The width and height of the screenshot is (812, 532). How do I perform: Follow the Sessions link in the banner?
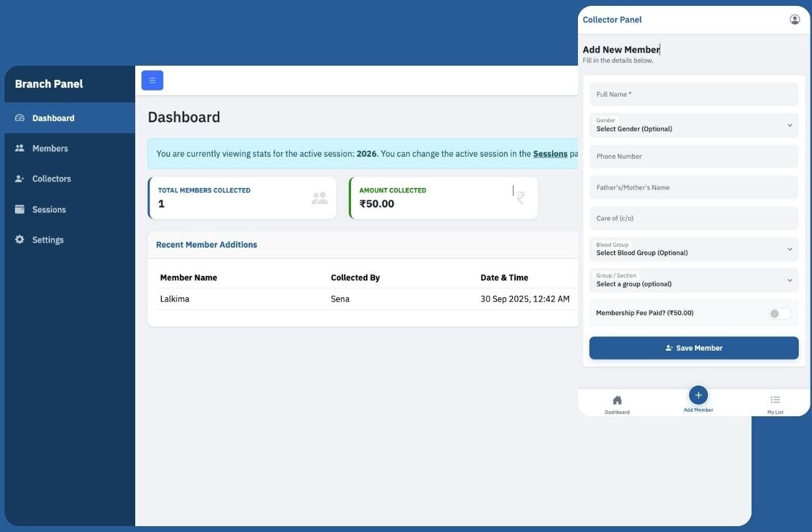coord(550,153)
